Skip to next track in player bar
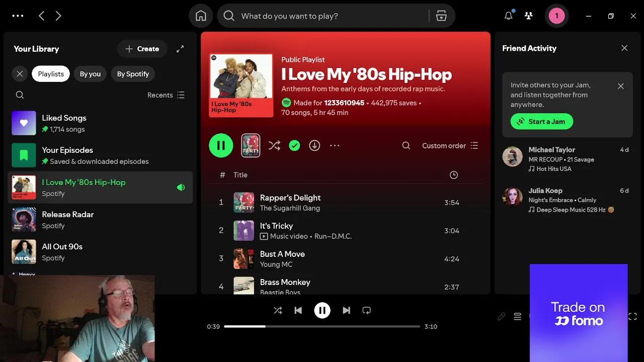644x362 pixels. click(346, 310)
